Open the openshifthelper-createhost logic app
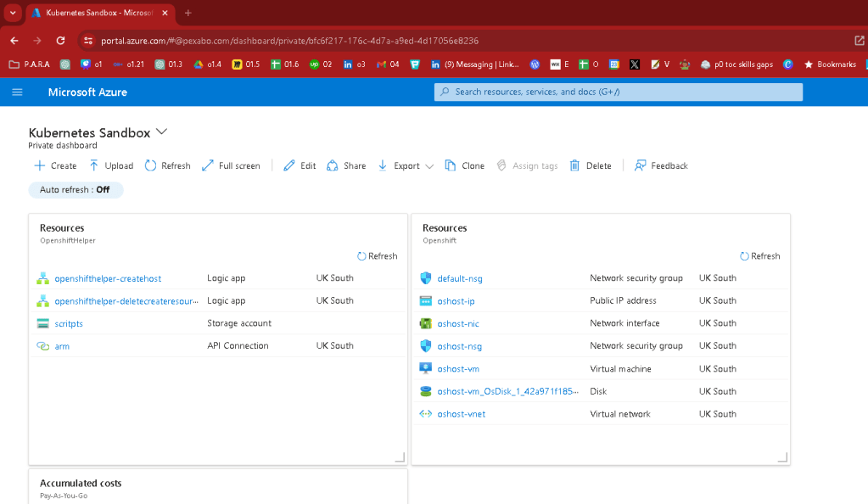Screen dimensions: 868x504 [x=108, y=278]
